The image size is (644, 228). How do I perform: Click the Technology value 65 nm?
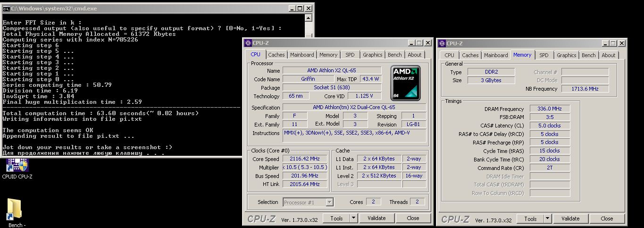296,96
